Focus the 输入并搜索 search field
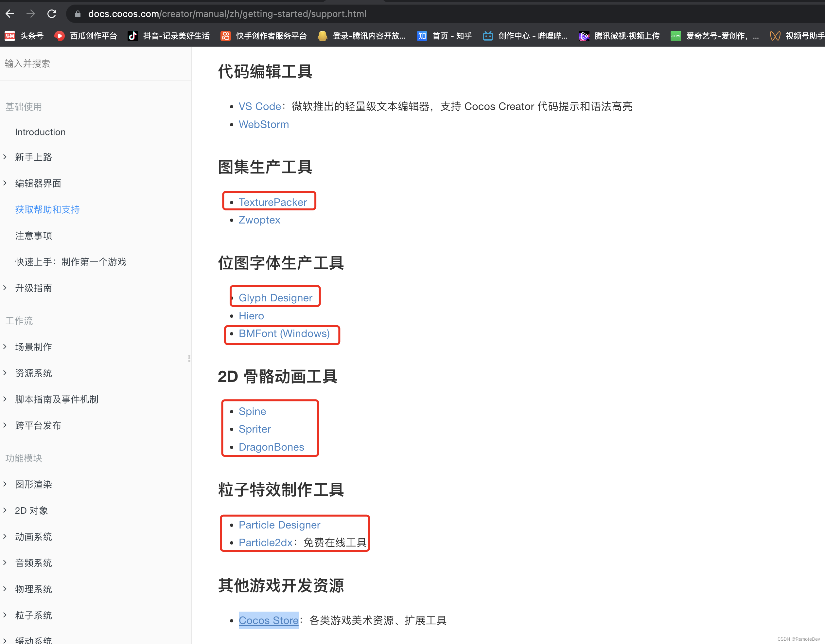The image size is (825, 644). [95, 63]
